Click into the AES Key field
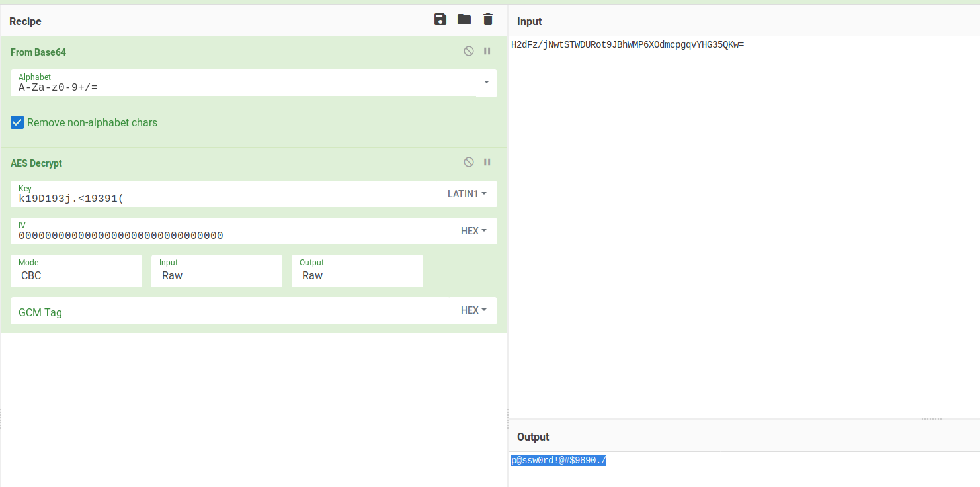This screenshot has height=487, width=980. pos(225,198)
